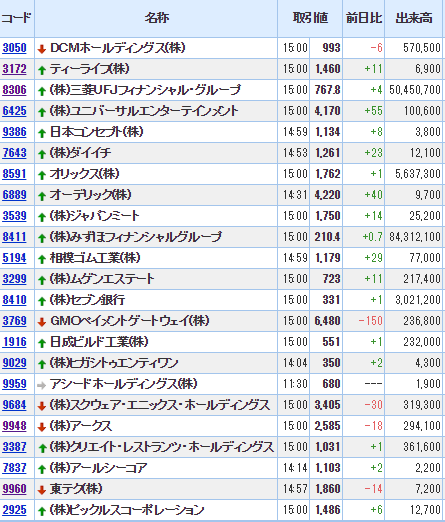The image size is (445, 522).
Task: Click the up arrow beside 相模ゴム工業
Action: [x=42, y=259]
